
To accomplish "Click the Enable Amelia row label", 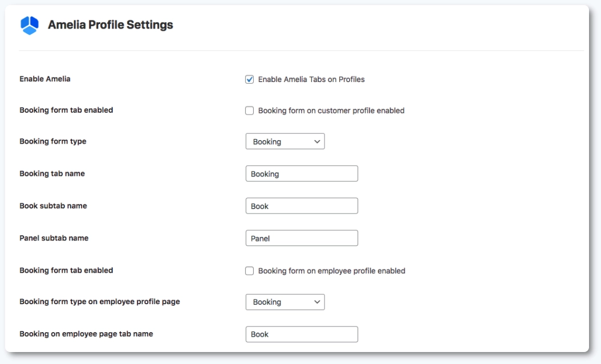I will (45, 79).
